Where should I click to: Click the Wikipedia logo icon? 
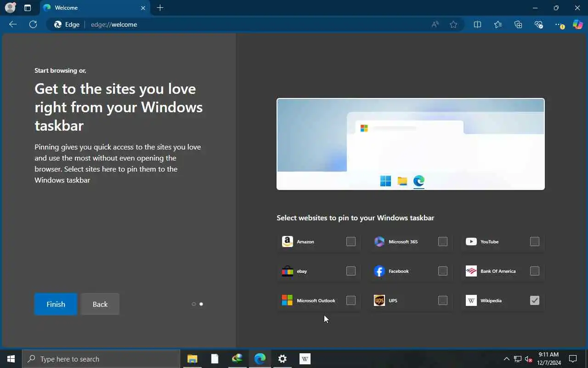click(471, 300)
